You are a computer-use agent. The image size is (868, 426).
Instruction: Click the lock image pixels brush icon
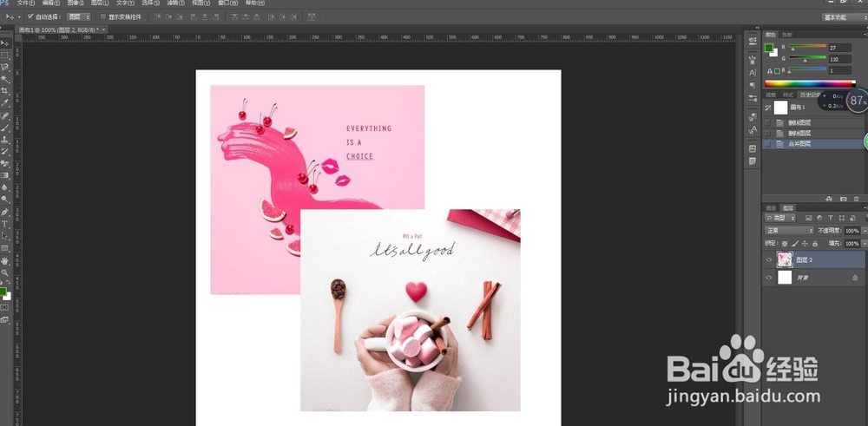click(x=795, y=244)
